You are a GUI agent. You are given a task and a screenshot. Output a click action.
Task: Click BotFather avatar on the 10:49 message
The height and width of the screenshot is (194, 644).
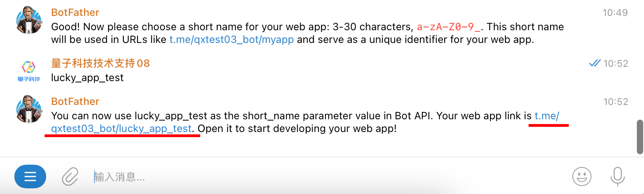[x=29, y=20]
